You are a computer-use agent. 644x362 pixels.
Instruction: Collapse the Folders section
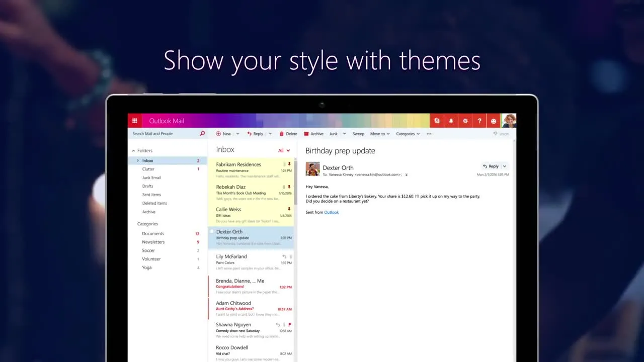point(133,151)
